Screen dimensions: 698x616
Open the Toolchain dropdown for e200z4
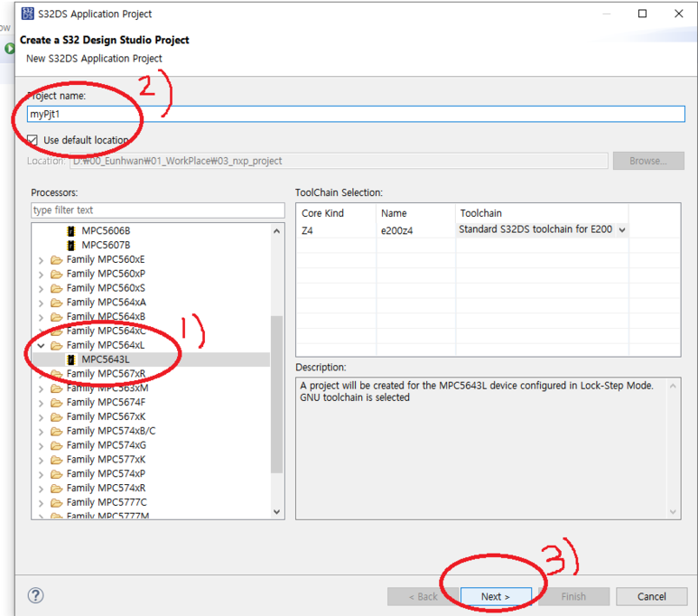click(622, 229)
